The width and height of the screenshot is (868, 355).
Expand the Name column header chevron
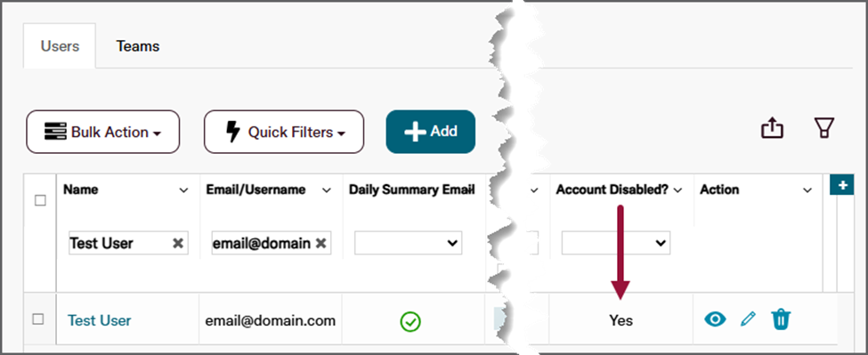point(183,190)
